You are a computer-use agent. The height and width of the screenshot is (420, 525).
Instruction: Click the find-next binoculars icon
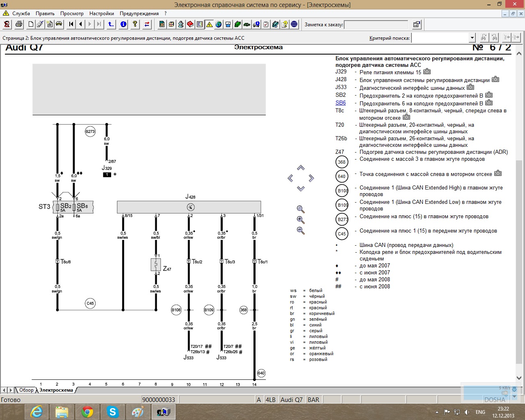[x=484, y=38]
